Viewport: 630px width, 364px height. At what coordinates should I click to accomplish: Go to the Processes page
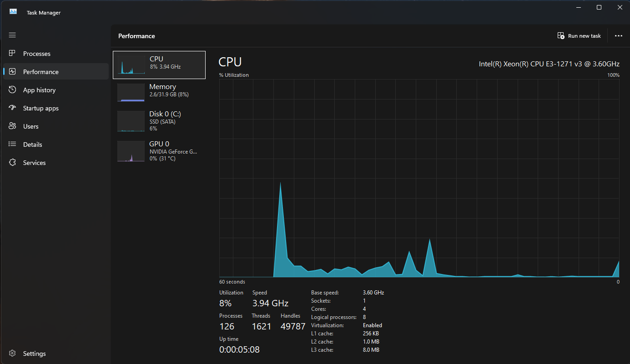pos(56,54)
